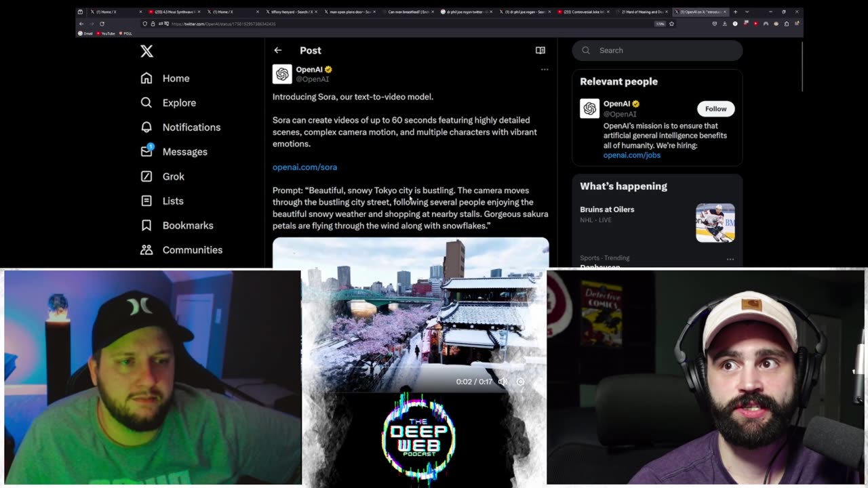
Task: Open the POLL bookmark
Action: tap(125, 34)
